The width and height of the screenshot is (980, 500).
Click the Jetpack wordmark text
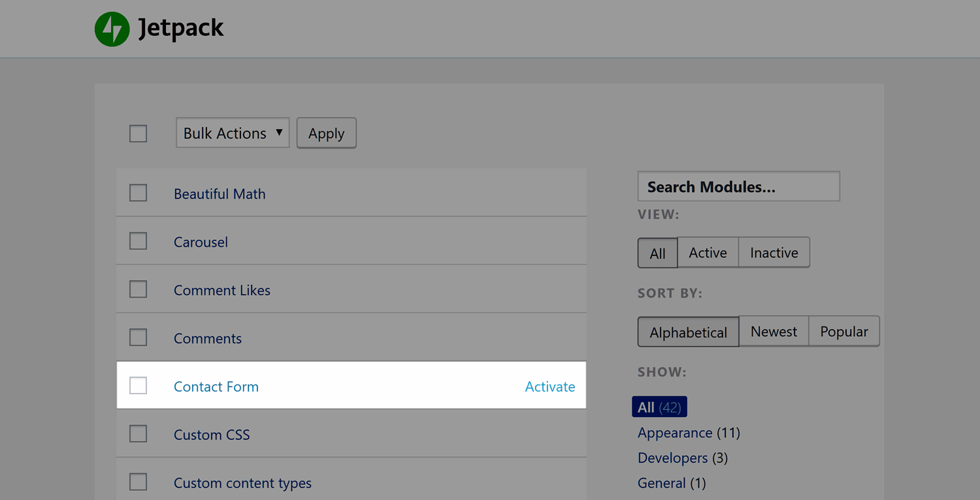point(181,29)
